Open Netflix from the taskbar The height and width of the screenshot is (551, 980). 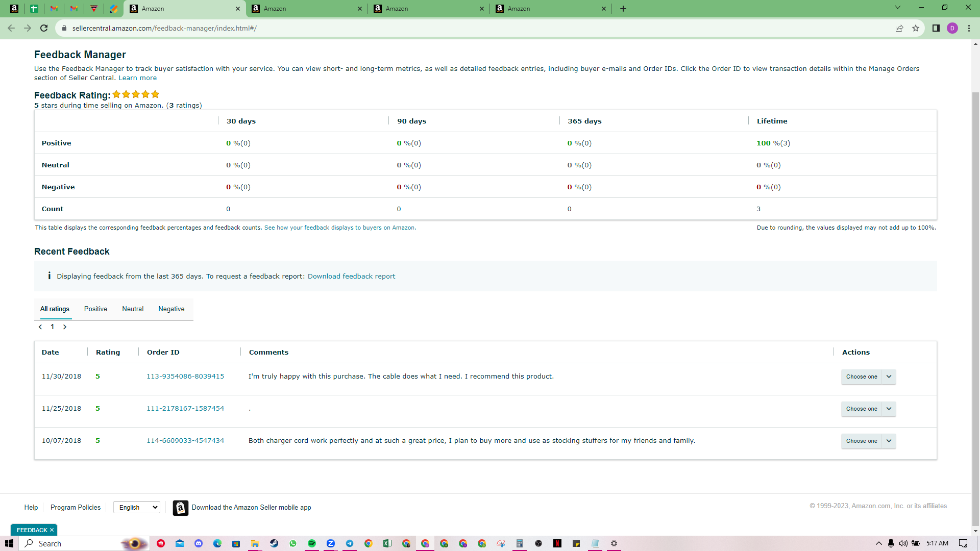coord(557,544)
